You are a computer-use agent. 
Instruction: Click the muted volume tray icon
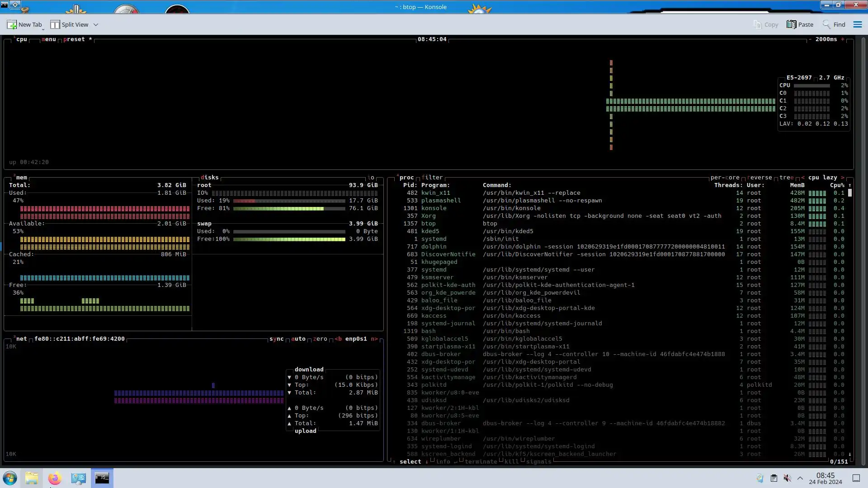click(787, 478)
